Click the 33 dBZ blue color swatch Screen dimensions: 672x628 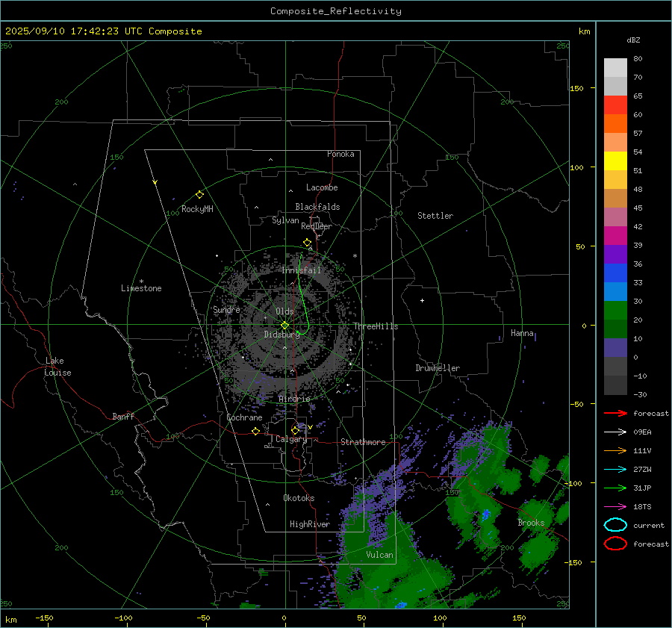pos(615,291)
